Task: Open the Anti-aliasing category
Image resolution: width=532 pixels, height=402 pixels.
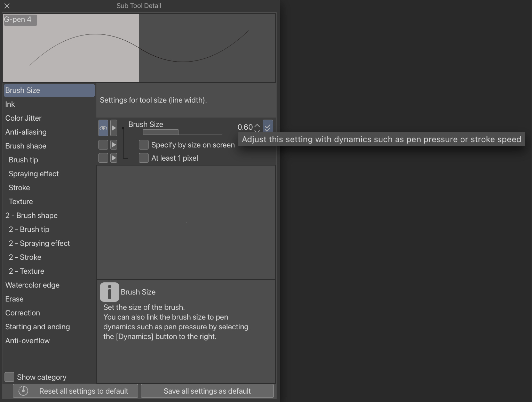Action: (x=26, y=132)
